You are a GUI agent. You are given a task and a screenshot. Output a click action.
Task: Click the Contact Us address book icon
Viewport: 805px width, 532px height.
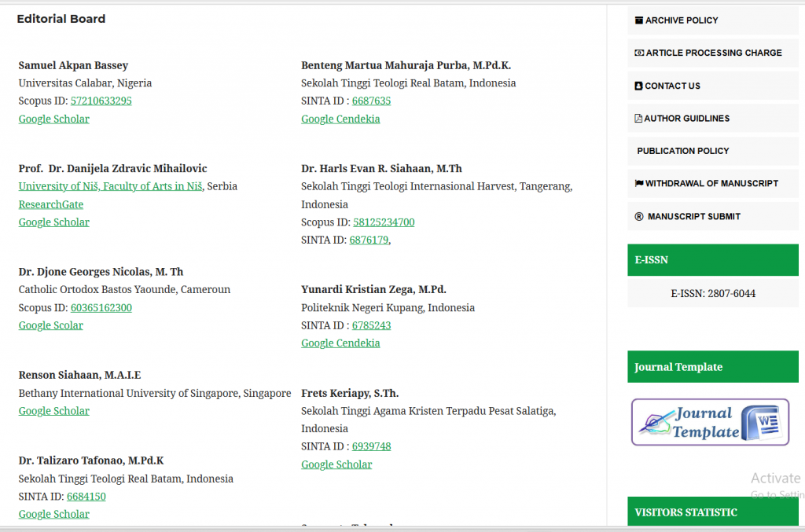tap(638, 86)
